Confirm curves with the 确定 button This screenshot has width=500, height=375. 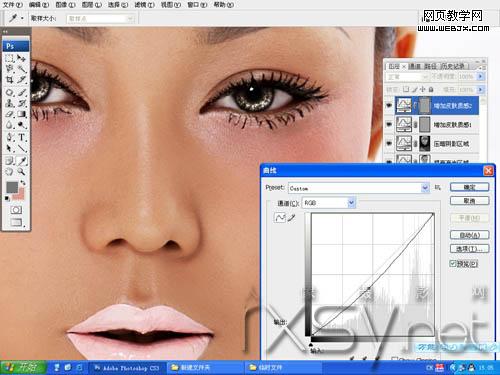[x=469, y=187]
